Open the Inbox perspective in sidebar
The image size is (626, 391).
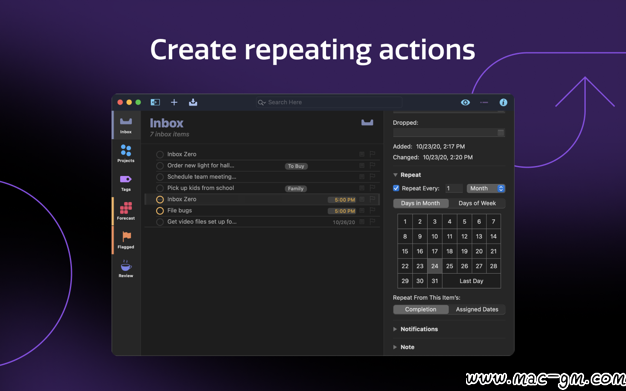click(x=126, y=125)
